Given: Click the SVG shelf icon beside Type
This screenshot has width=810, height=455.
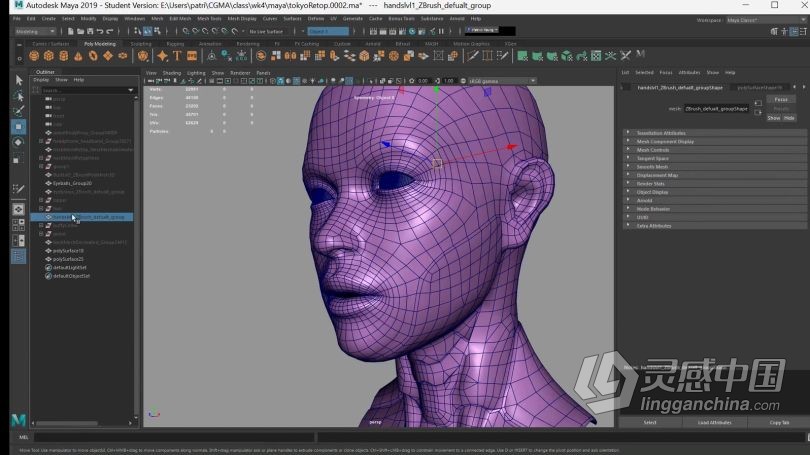Looking at the screenshot, I should click(x=192, y=56).
